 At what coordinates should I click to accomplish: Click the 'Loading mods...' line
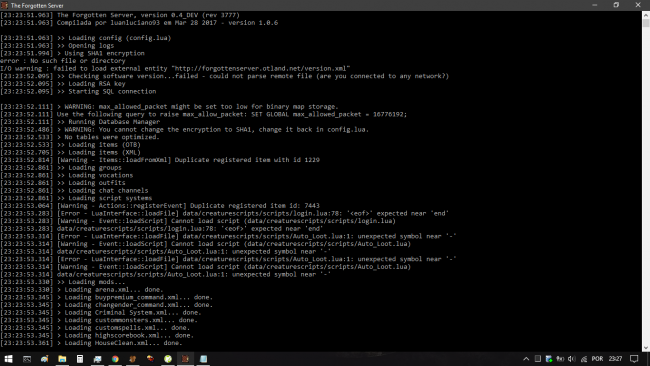[x=63, y=282]
